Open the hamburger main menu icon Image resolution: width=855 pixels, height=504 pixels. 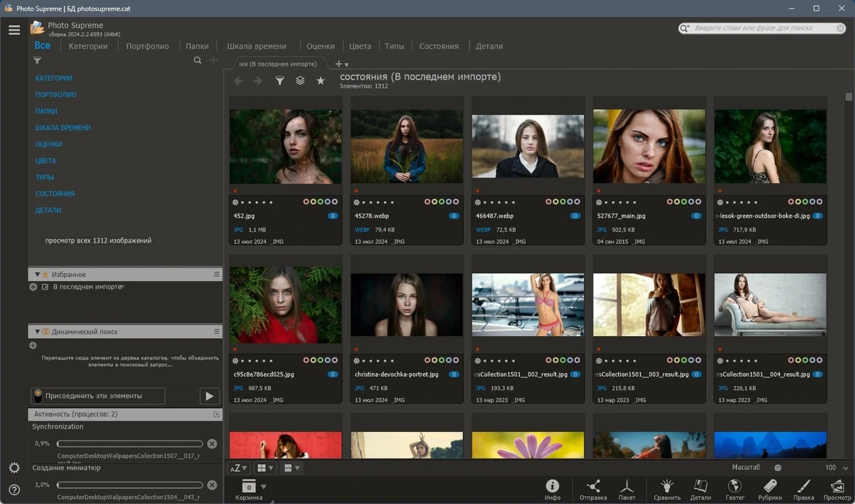[14, 30]
